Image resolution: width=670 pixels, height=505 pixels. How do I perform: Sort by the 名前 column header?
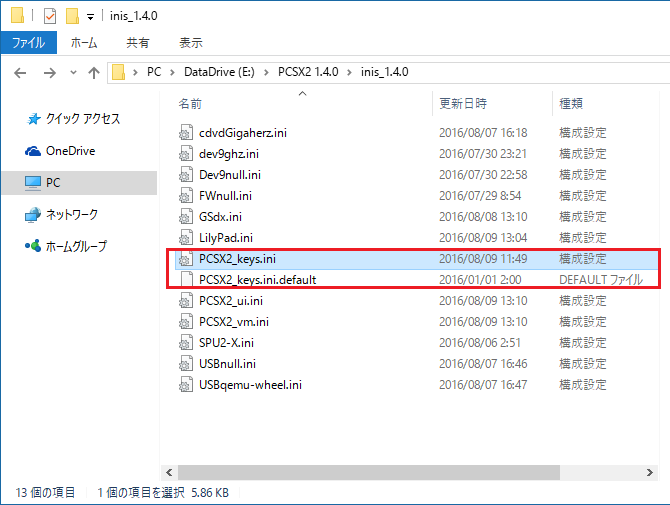(x=190, y=103)
